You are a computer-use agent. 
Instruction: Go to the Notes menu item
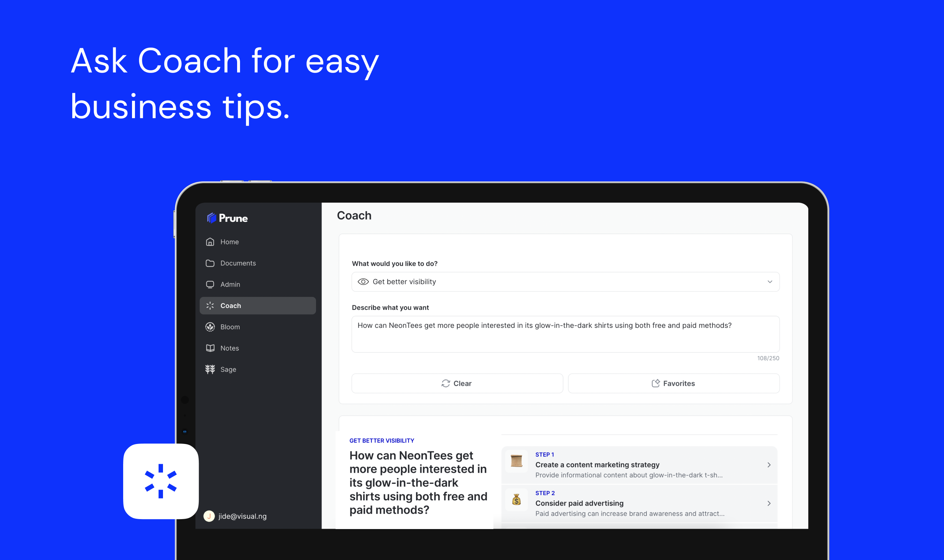[230, 348]
